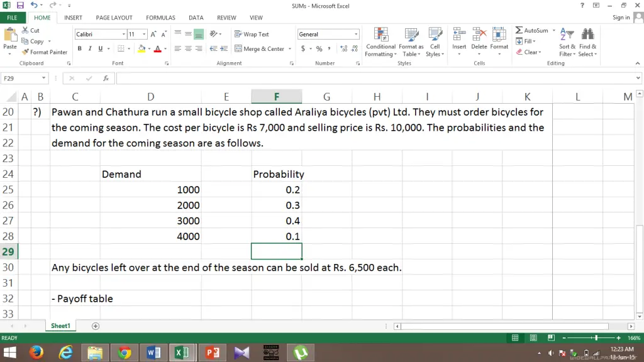Click the Insert Function fx icon
The height and width of the screenshot is (362, 644).
pos(106,78)
